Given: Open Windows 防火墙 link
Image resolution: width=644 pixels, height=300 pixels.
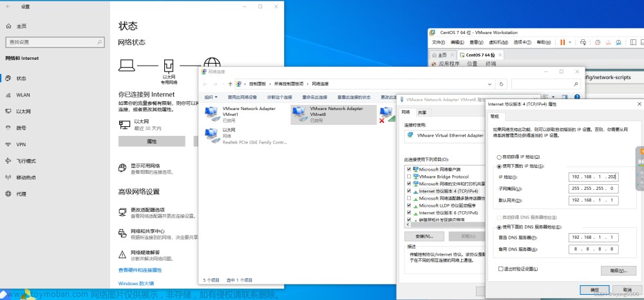Looking at the screenshot, I should pyautogui.click(x=136, y=283).
